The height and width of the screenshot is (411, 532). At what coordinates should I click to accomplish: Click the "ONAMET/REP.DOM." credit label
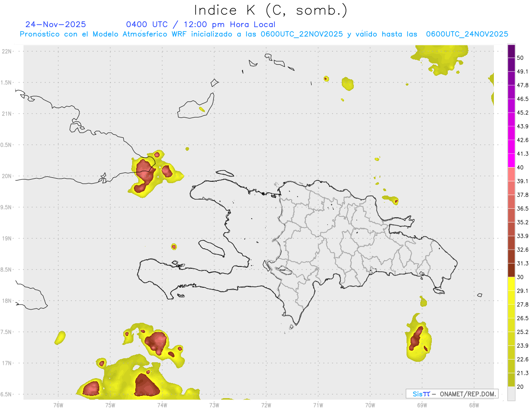467,394
